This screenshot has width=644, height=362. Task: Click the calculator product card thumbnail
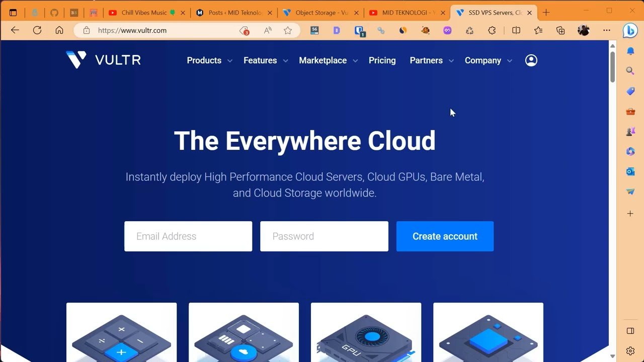121,332
